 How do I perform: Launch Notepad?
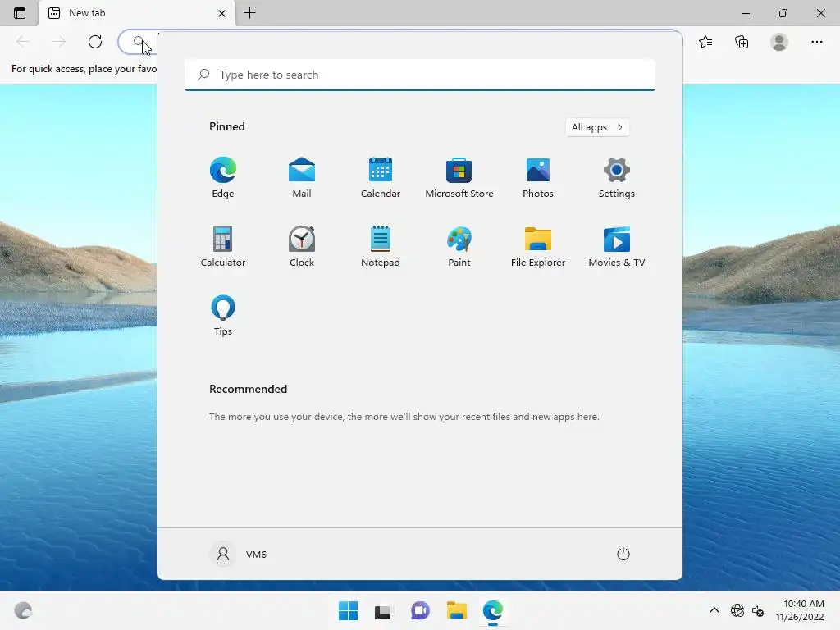(x=381, y=246)
